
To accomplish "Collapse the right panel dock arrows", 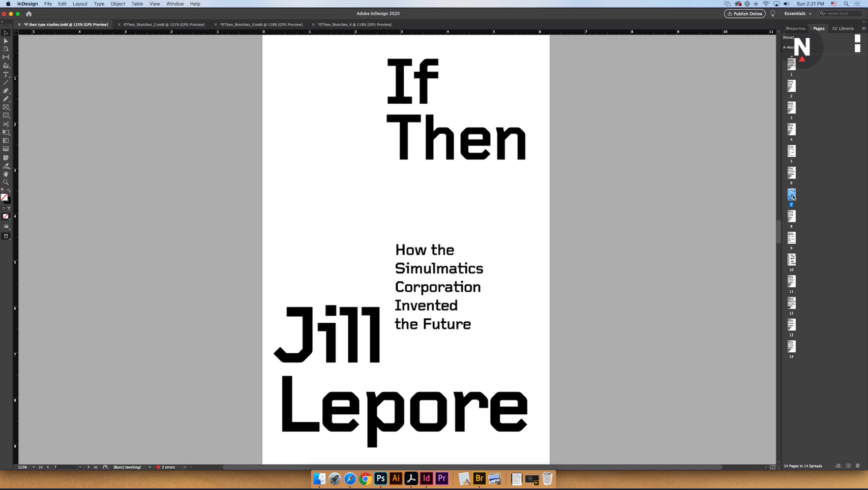I will pos(864,22).
